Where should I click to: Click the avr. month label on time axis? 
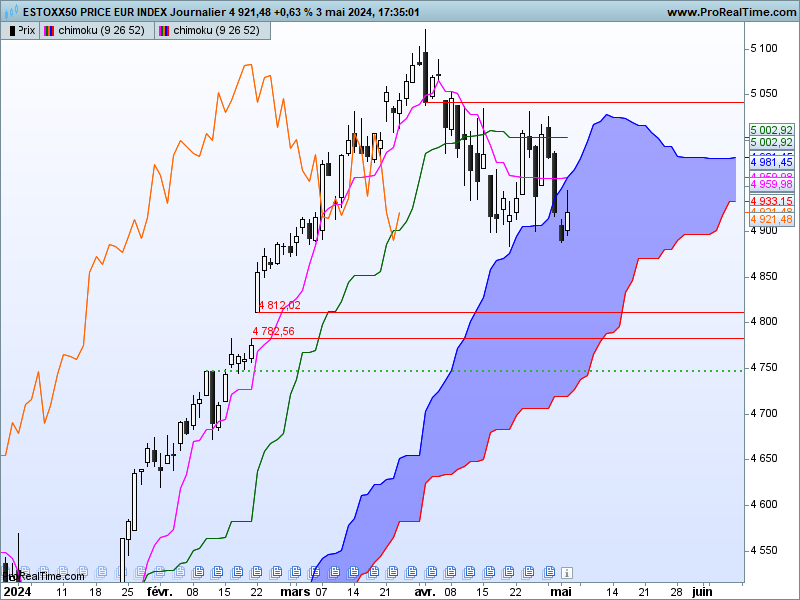425,592
